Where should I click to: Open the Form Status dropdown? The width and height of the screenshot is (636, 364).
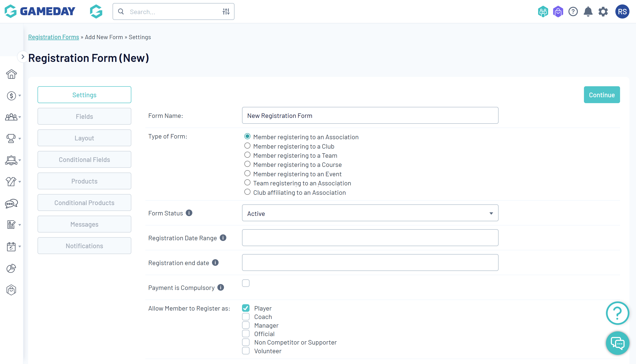point(370,213)
